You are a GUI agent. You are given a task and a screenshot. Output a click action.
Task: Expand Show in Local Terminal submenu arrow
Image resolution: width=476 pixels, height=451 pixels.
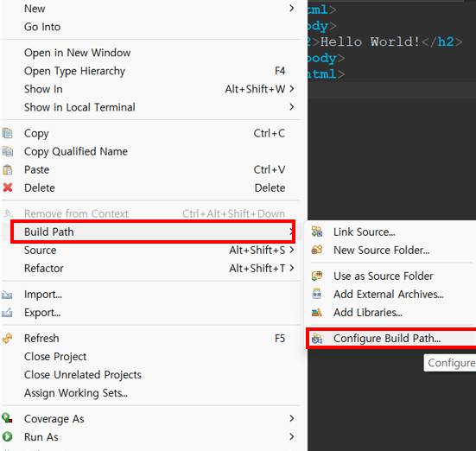(292, 107)
